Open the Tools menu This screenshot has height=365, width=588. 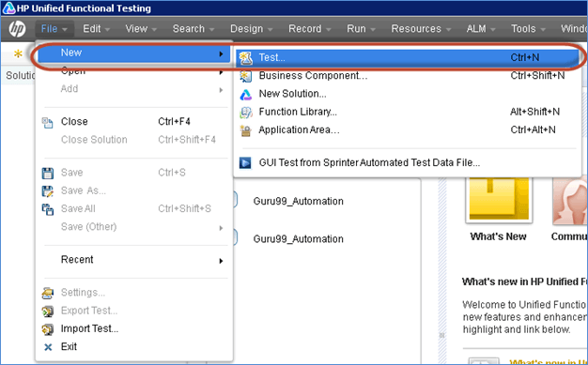(528, 29)
